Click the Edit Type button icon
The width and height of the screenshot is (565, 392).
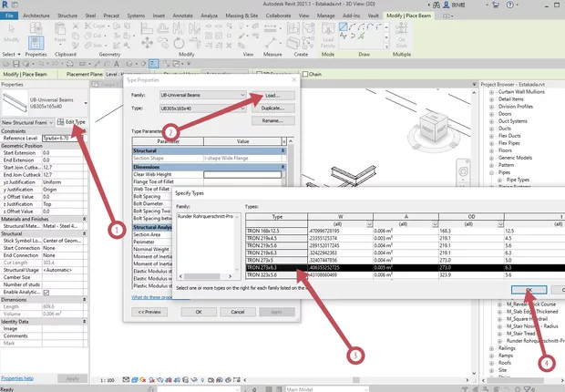pyautogui.click(x=60, y=122)
